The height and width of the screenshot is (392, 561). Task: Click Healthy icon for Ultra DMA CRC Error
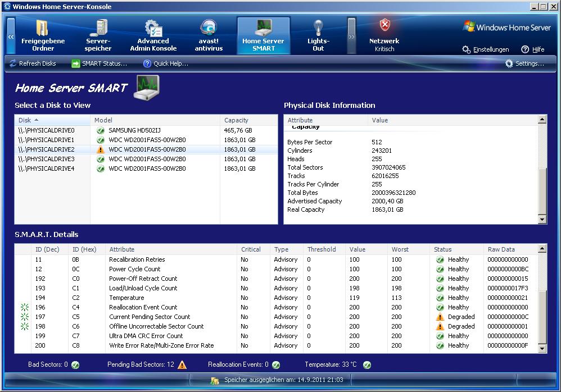[x=440, y=336]
